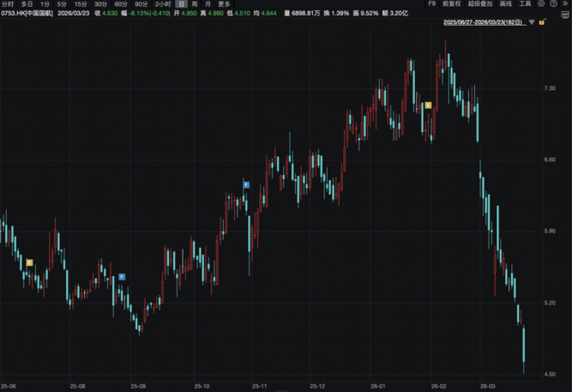Click the blue F marker near 25-09
The width and height of the screenshot is (572, 392).
click(x=122, y=276)
